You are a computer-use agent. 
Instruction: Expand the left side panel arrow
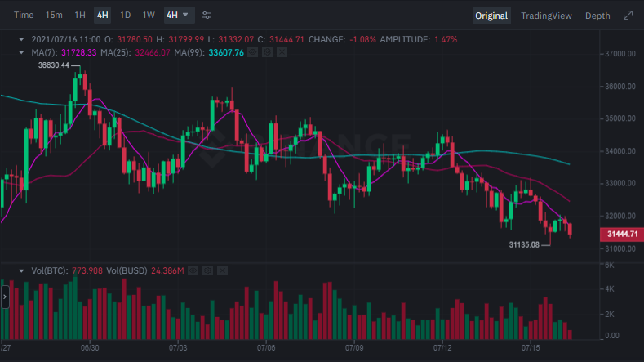(4, 298)
